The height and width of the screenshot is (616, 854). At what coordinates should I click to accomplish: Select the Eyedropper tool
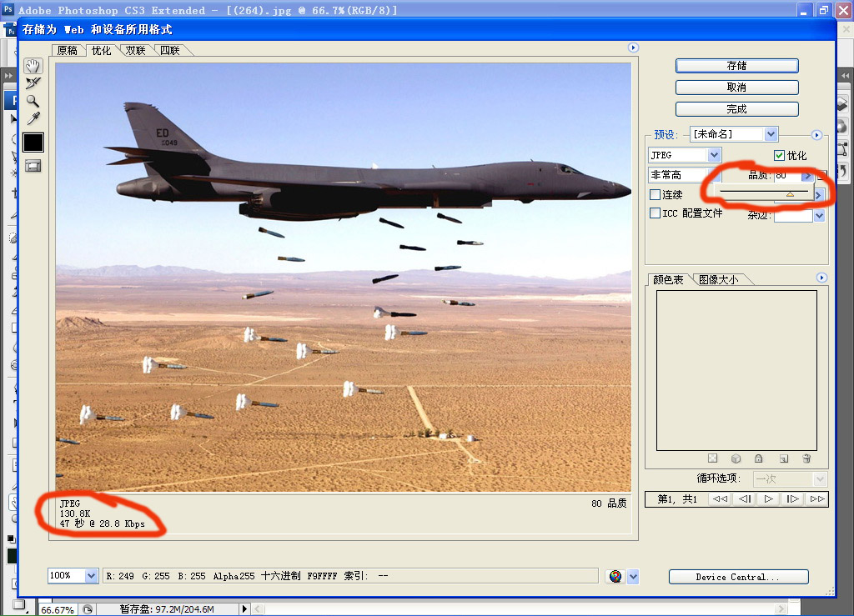33,118
